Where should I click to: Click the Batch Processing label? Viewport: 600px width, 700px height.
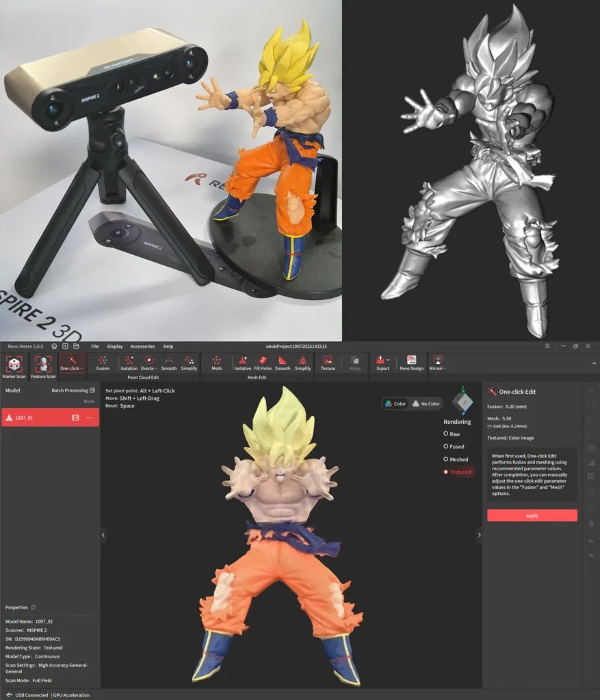(70, 390)
